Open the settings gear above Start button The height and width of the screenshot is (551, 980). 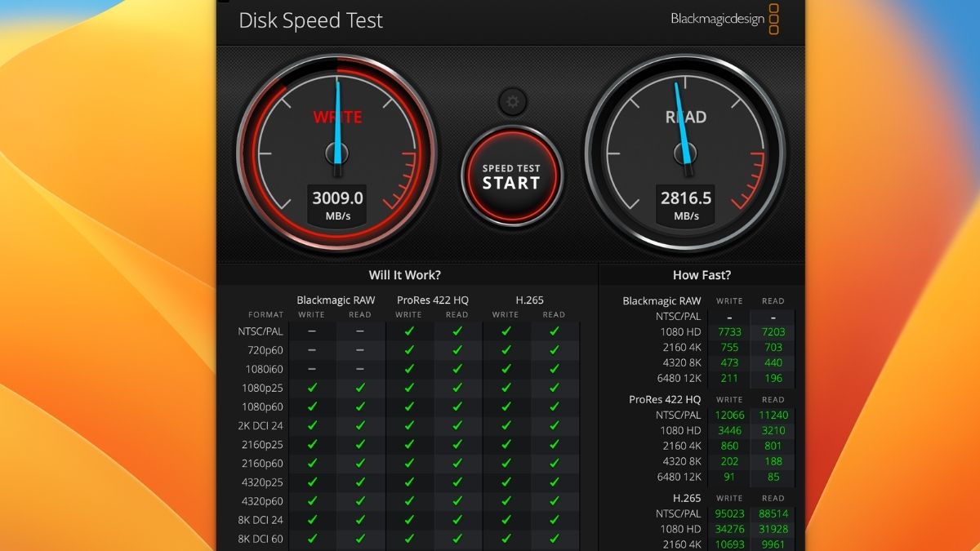click(x=512, y=102)
